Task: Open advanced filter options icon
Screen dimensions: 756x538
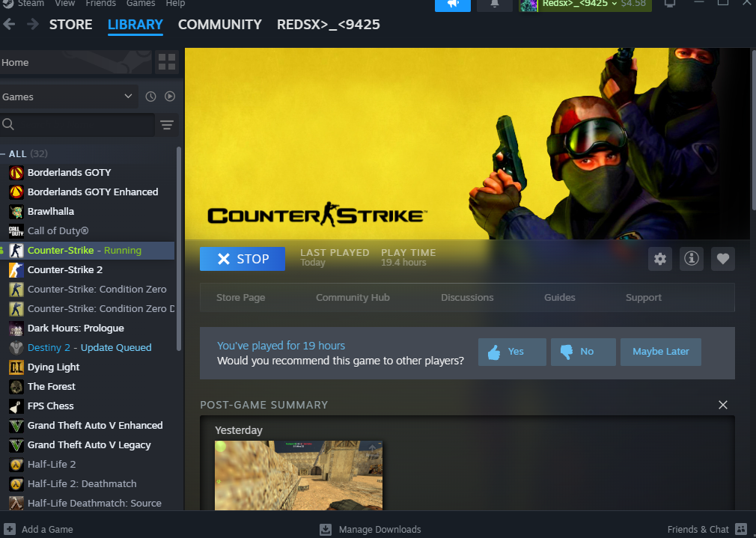Action: tap(167, 125)
